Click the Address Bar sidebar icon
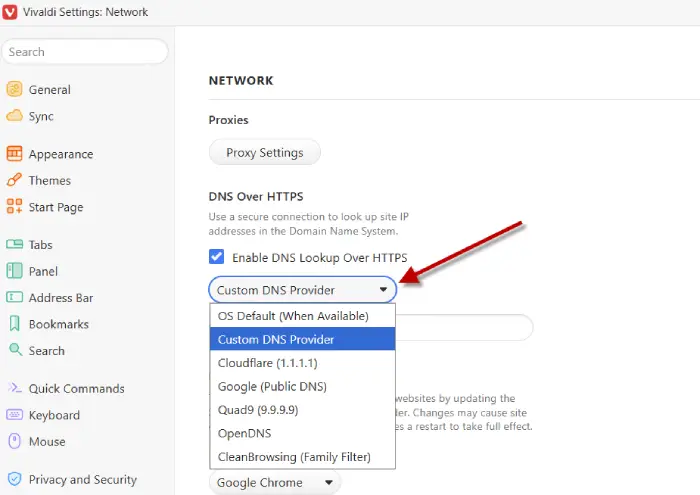Image resolution: width=700 pixels, height=495 pixels. (14, 297)
